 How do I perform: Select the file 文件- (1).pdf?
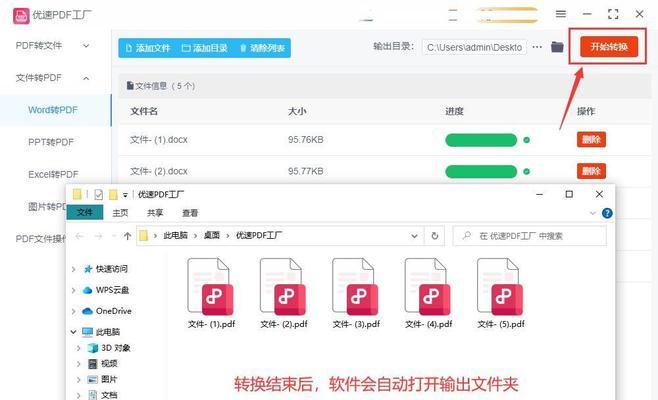tap(211, 293)
